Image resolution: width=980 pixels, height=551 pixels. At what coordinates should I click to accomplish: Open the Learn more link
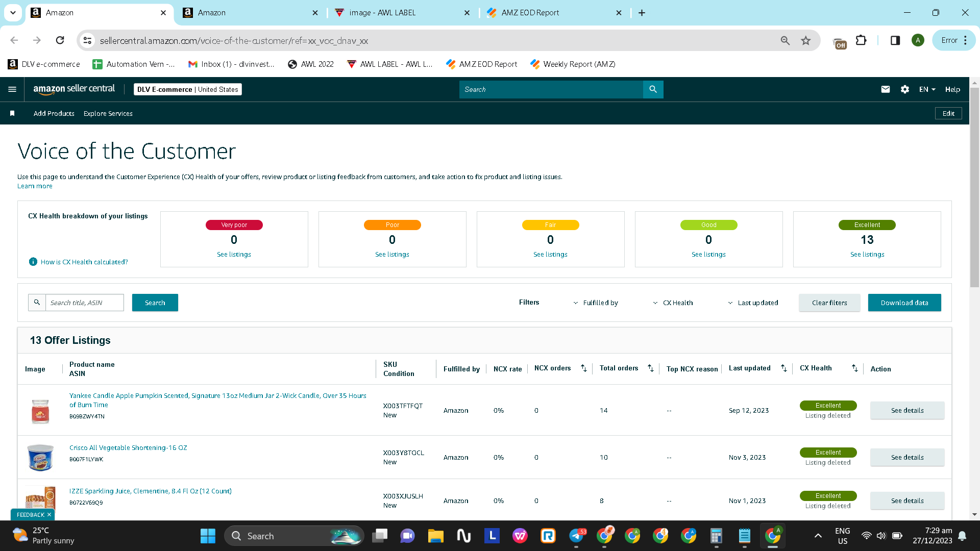tap(35, 186)
